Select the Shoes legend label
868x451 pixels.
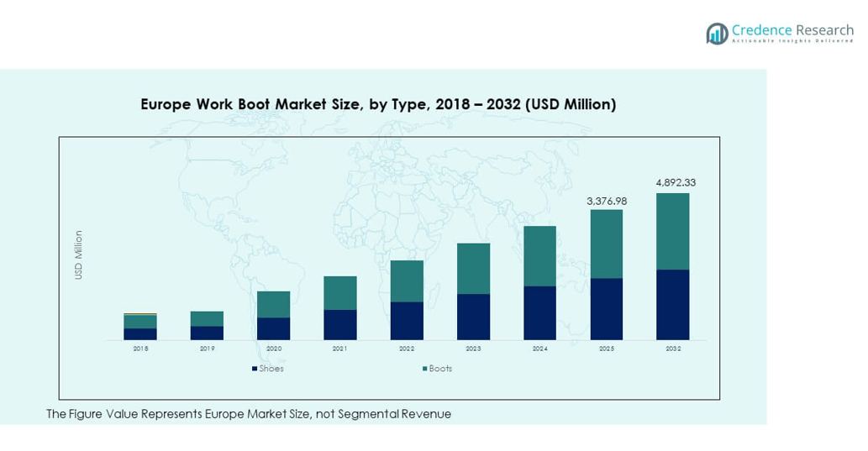click(271, 369)
